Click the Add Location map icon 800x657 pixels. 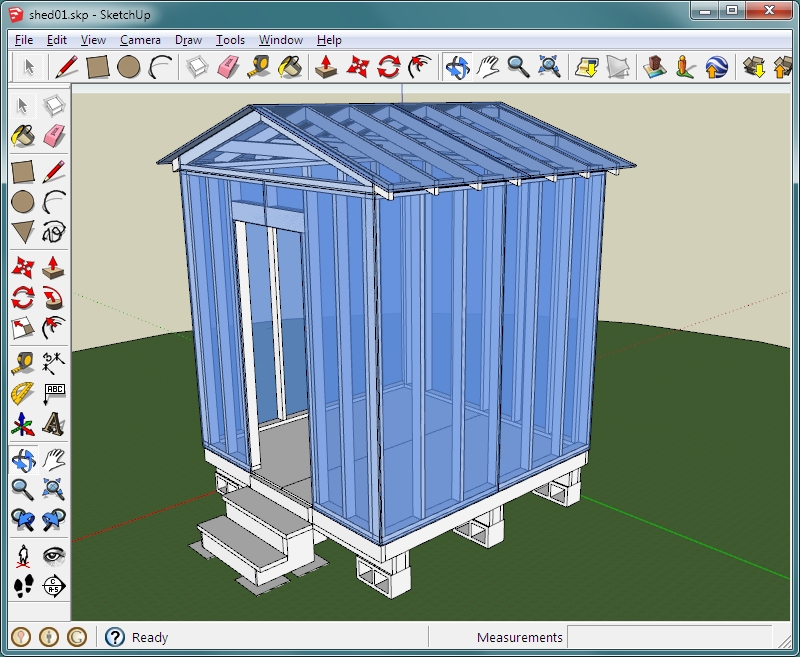point(587,67)
